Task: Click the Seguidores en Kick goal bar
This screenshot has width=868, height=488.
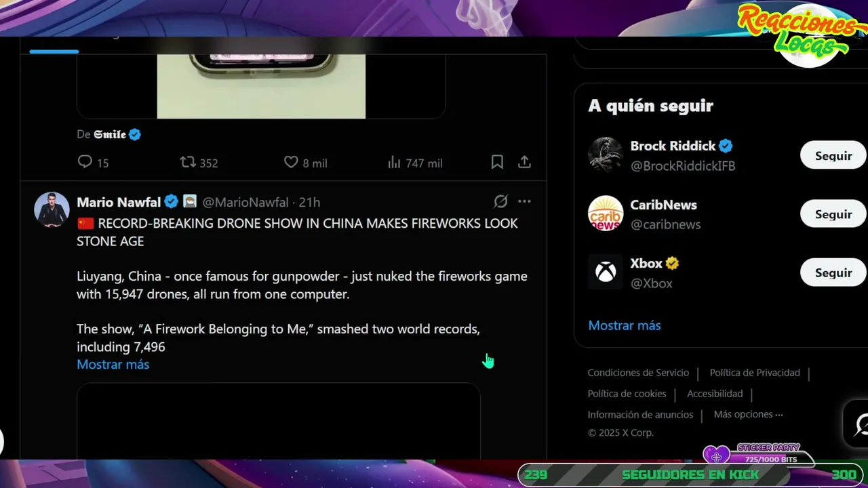Action: pyautogui.click(x=690, y=475)
